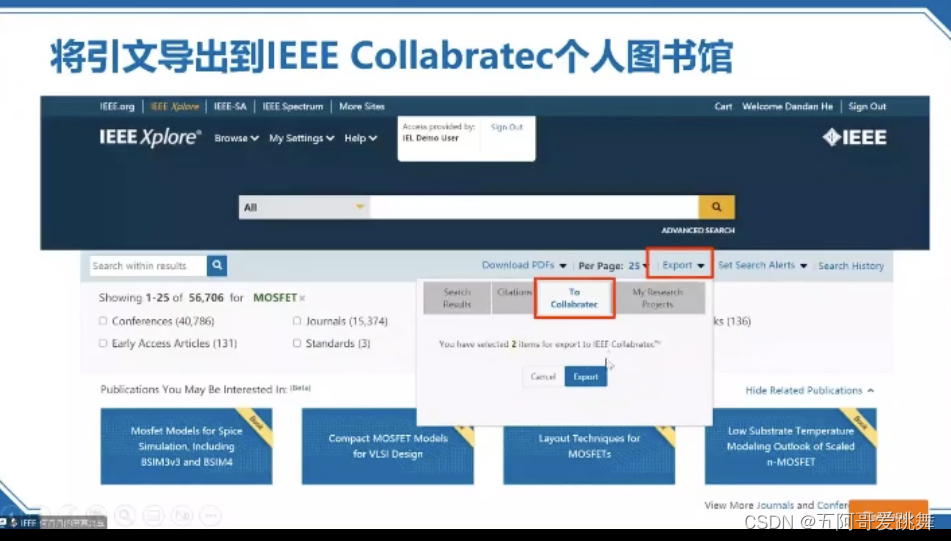Open Compact MOSFET Models for VLSI Design card
The image size is (951, 541).
388,446
